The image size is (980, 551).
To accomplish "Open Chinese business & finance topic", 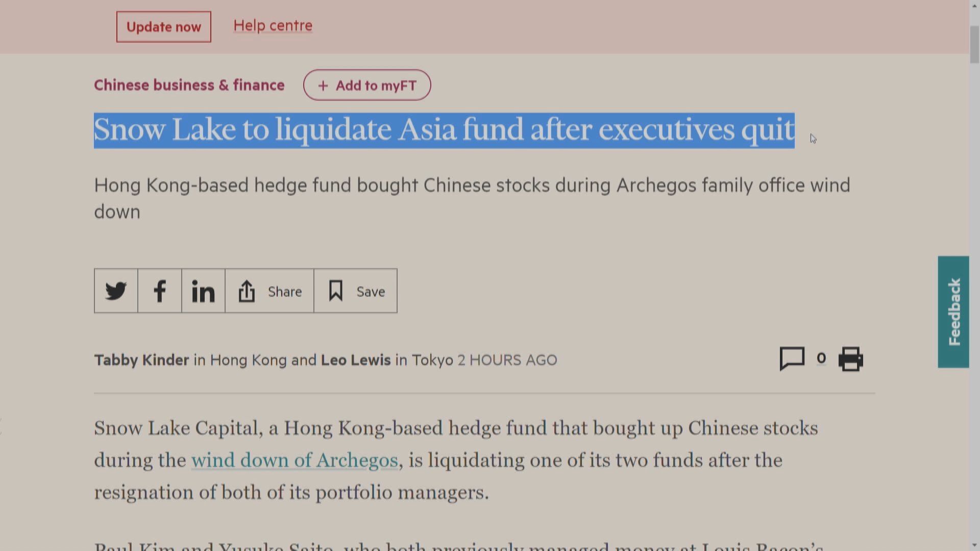I will tap(189, 85).
